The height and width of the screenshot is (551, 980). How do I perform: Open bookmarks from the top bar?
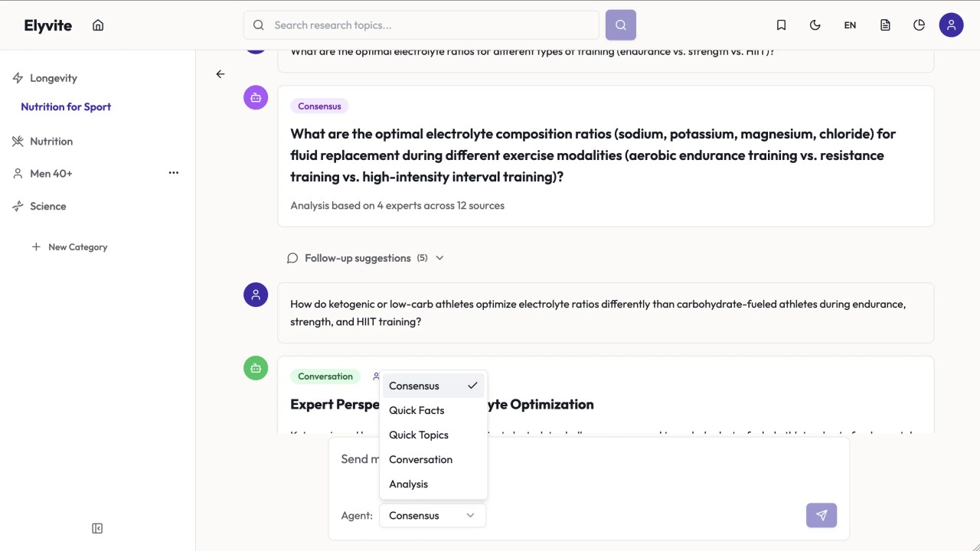pyautogui.click(x=781, y=25)
